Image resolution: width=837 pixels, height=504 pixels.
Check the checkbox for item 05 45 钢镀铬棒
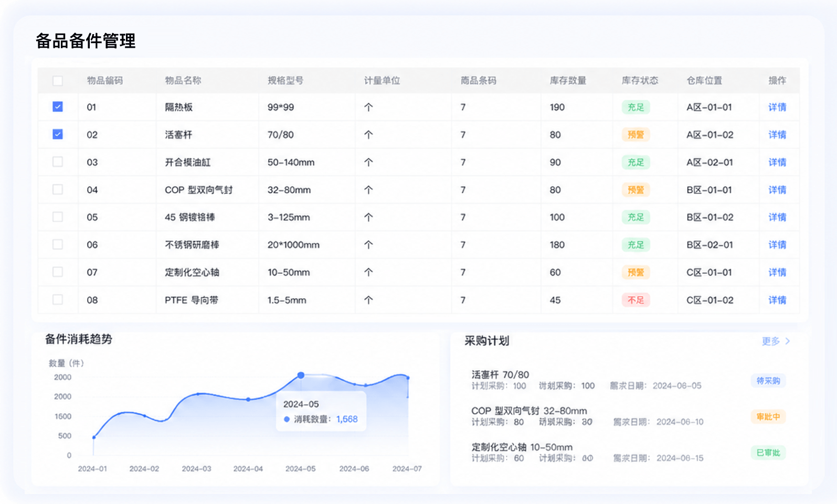(x=58, y=217)
